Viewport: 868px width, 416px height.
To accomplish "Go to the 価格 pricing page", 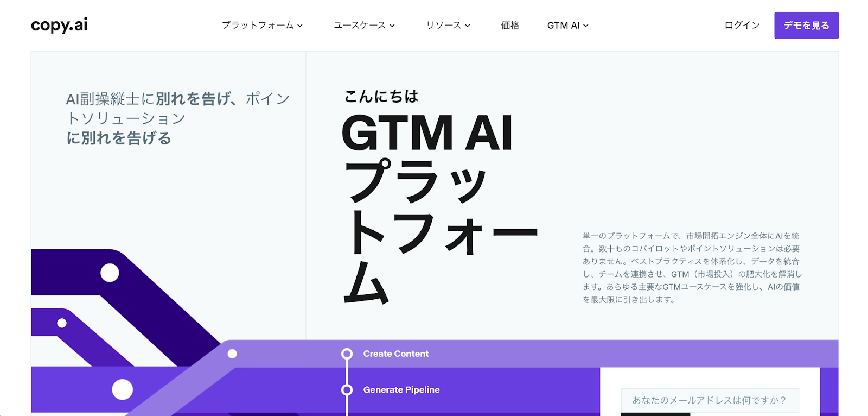I will point(510,26).
